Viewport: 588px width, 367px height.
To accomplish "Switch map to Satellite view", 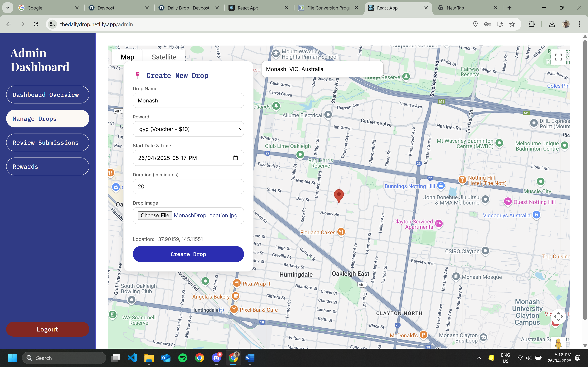I will tap(164, 57).
